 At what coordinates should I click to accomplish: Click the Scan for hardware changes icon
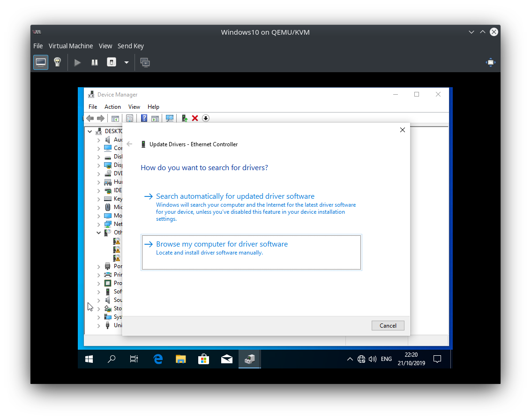coord(170,118)
